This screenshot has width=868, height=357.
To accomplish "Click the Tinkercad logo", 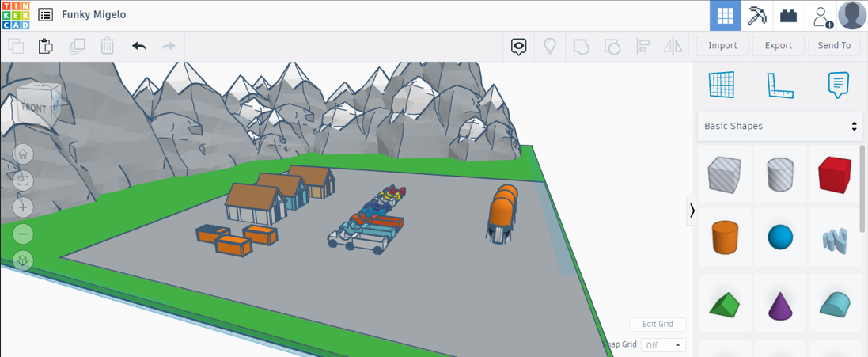I will tap(16, 15).
